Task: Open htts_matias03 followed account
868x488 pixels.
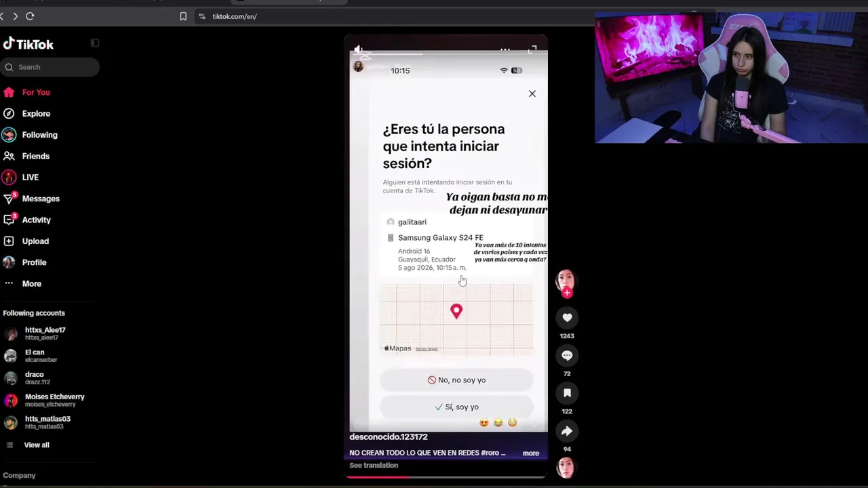Action: click(x=37, y=422)
